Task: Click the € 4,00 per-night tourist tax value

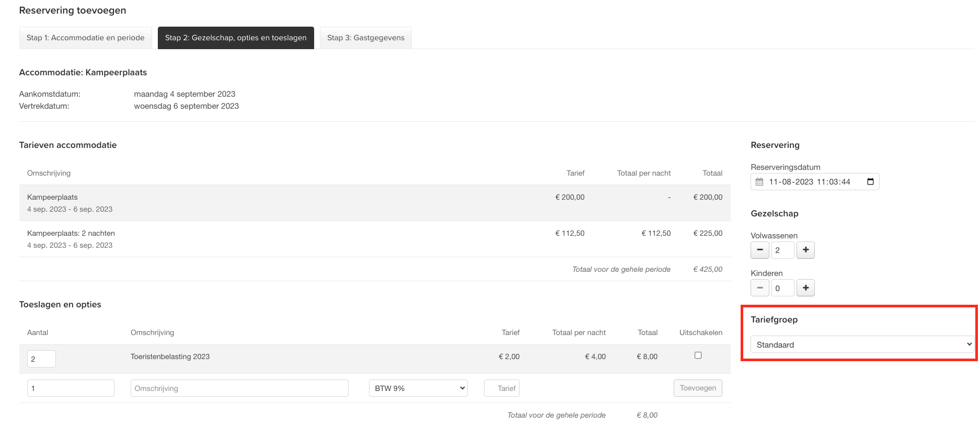Action: click(595, 356)
